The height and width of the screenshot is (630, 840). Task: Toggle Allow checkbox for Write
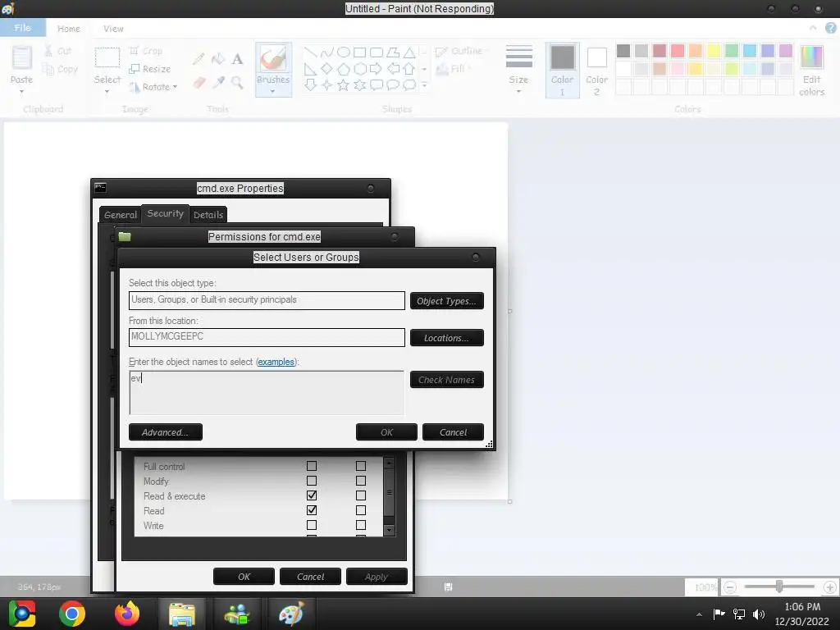pyautogui.click(x=311, y=525)
